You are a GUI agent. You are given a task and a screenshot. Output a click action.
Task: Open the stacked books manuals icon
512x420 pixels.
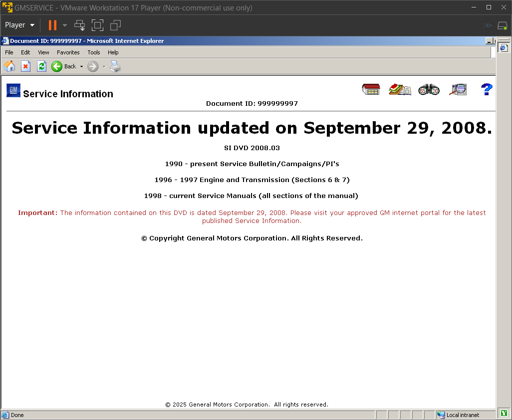400,89
